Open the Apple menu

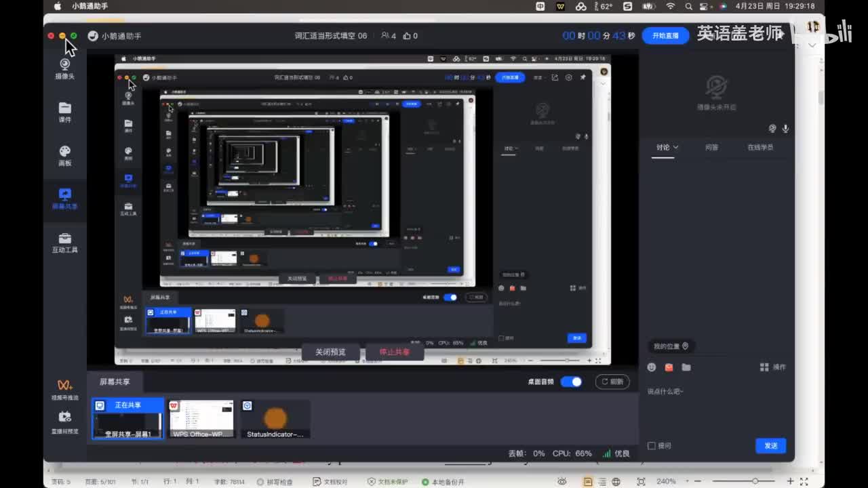tap(57, 6)
